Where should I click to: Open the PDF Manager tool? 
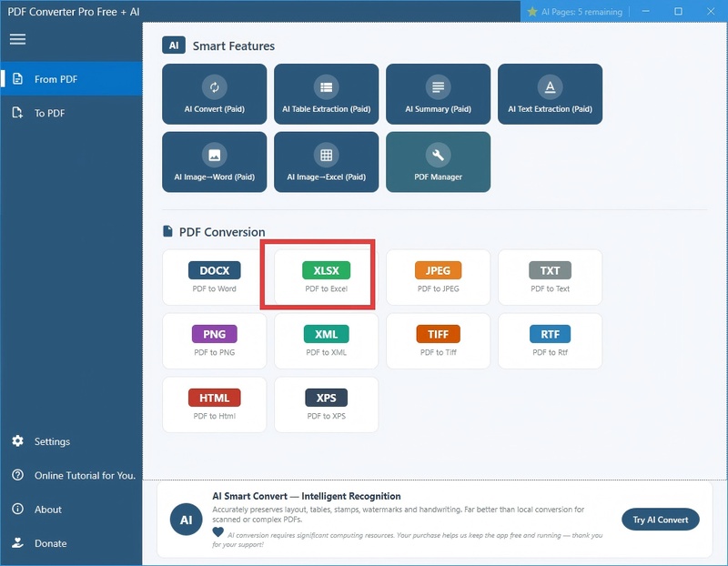(x=438, y=162)
